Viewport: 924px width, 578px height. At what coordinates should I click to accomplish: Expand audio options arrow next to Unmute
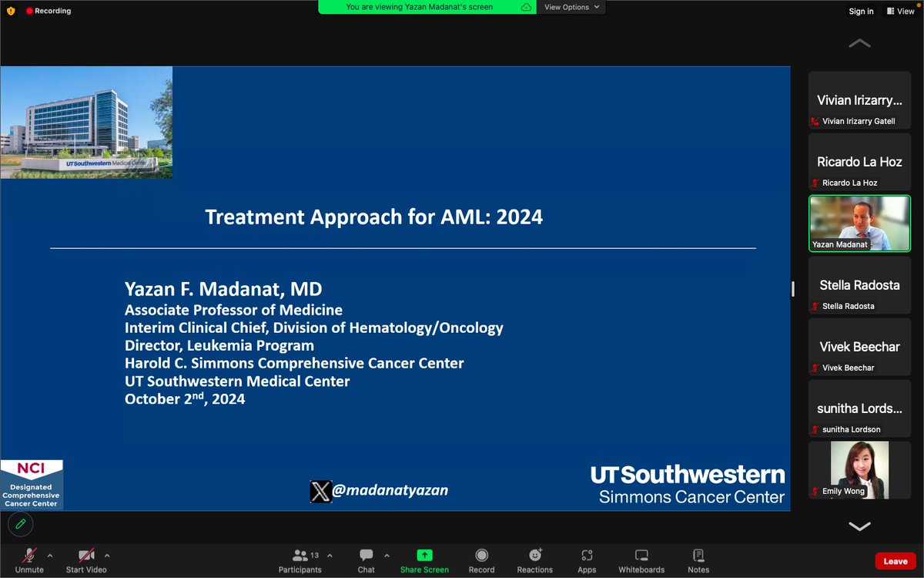(x=50, y=555)
